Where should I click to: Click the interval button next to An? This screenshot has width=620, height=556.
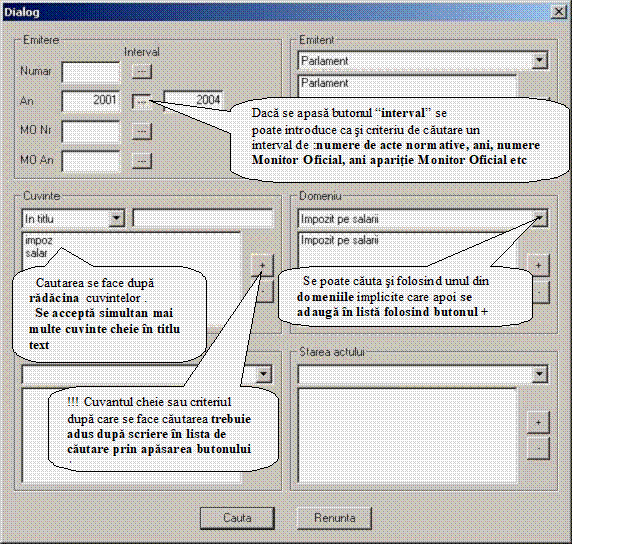tap(142, 101)
